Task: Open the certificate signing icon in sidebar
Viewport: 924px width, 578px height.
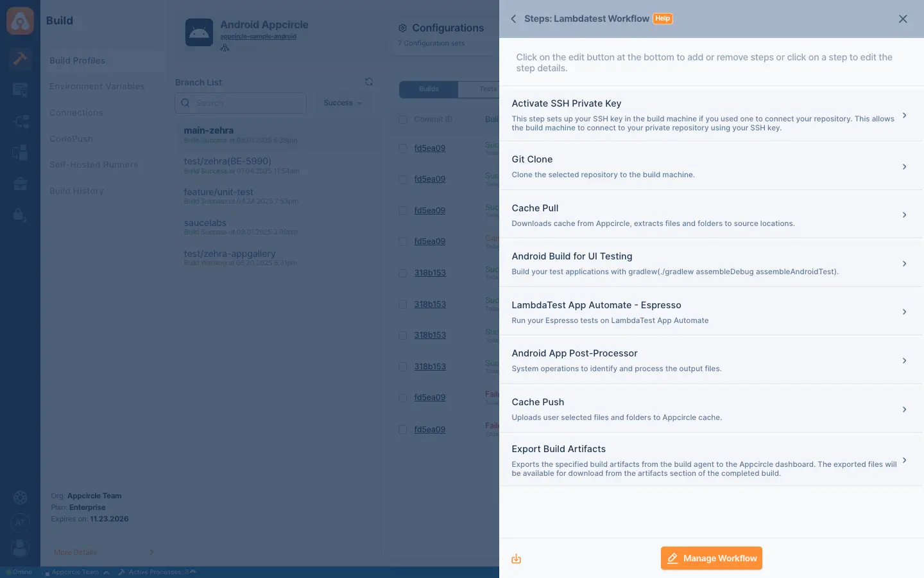Action: coord(20,90)
